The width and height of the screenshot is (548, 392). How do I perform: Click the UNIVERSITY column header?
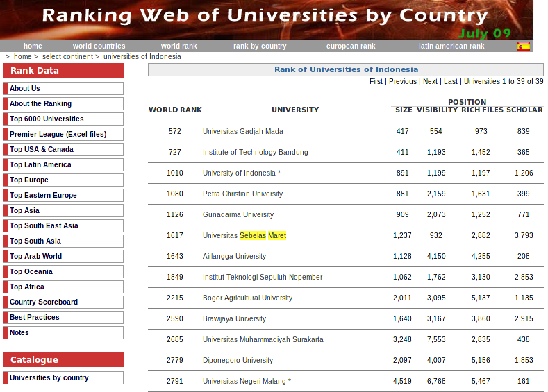295,110
